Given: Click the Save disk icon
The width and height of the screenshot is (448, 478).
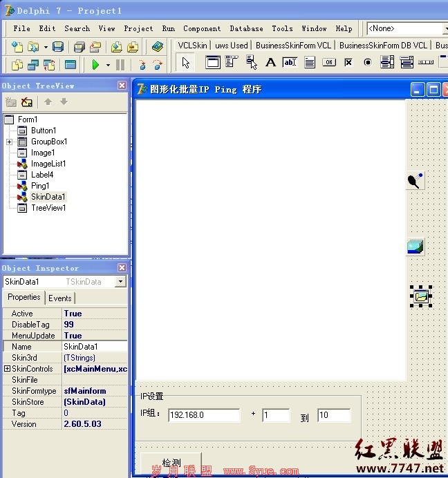Looking at the screenshot, I should click(x=58, y=47).
